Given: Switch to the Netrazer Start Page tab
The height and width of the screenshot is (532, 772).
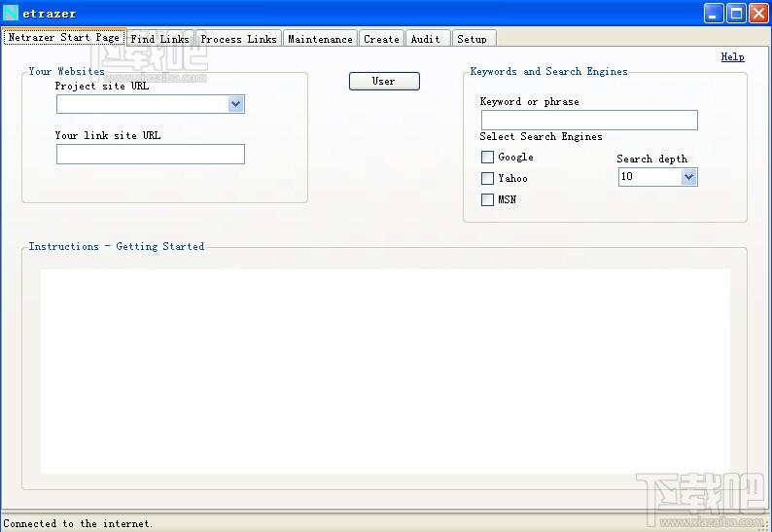Looking at the screenshot, I should pyautogui.click(x=64, y=37).
